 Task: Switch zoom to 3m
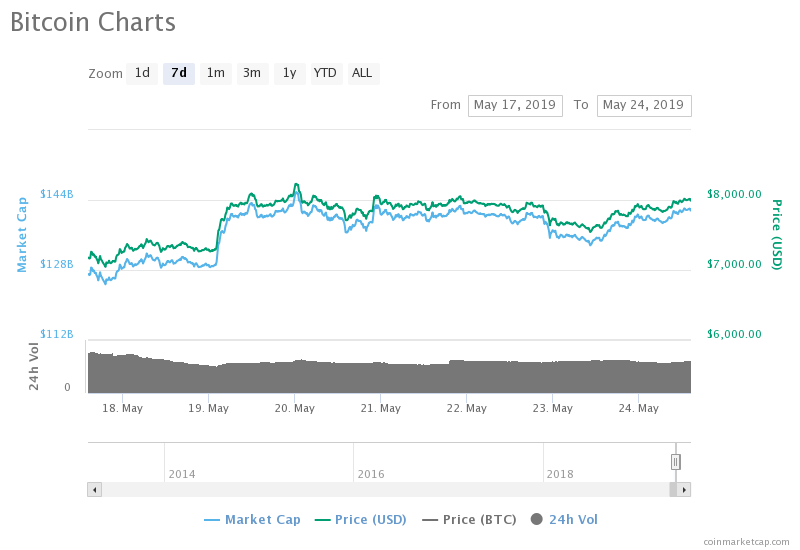click(253, 73)
